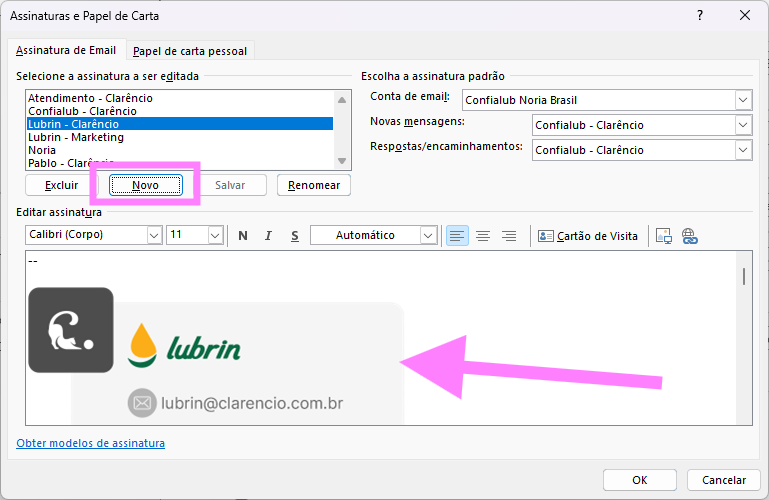Select signature Pablo - Clarêncio in list

[x=180, y=163]
